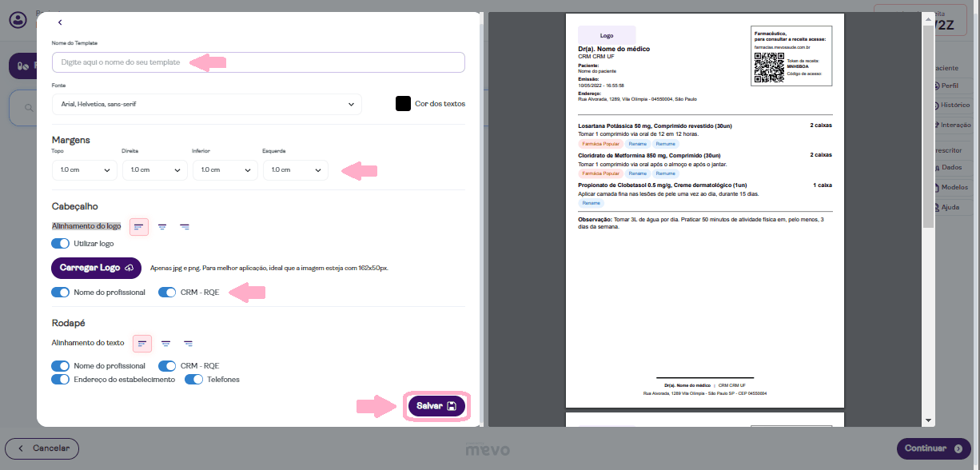Focus the Nome do Template input field
The width and height of the screenshot is (980, 470).
(x=258, y=62)
